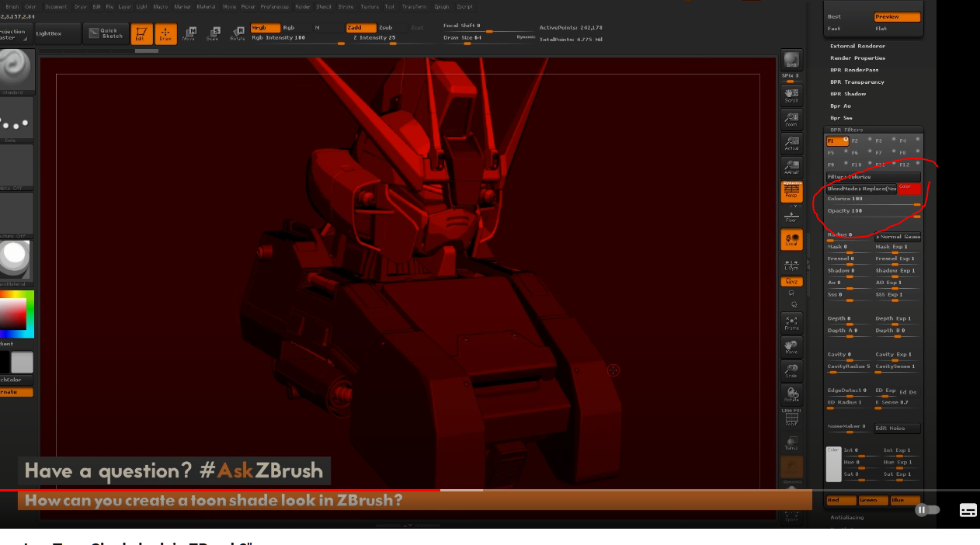This screenshot has width=980, height=545.
Task: Open the Zplugin menu
Action: click(441, 6)
